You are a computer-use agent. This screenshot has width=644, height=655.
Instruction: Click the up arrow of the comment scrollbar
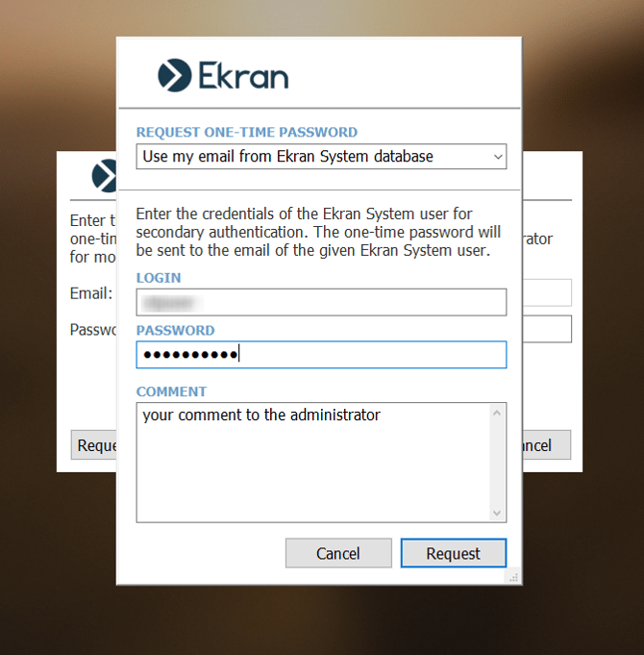(x=497, y=413)
